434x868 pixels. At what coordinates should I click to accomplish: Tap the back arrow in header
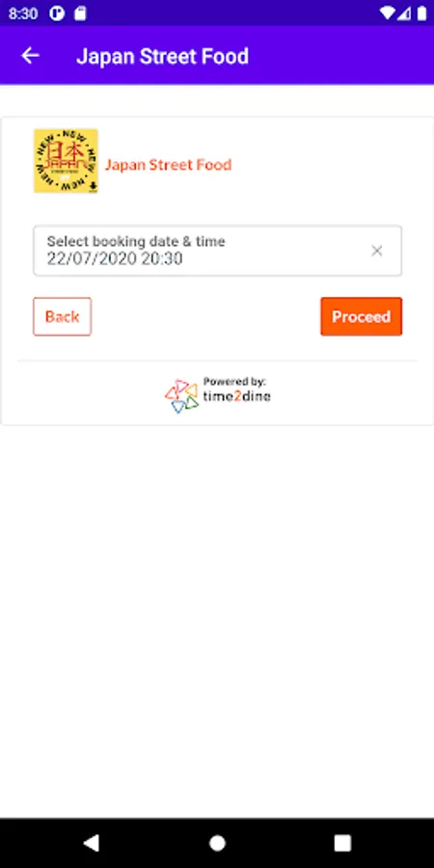tap(30, 56)
